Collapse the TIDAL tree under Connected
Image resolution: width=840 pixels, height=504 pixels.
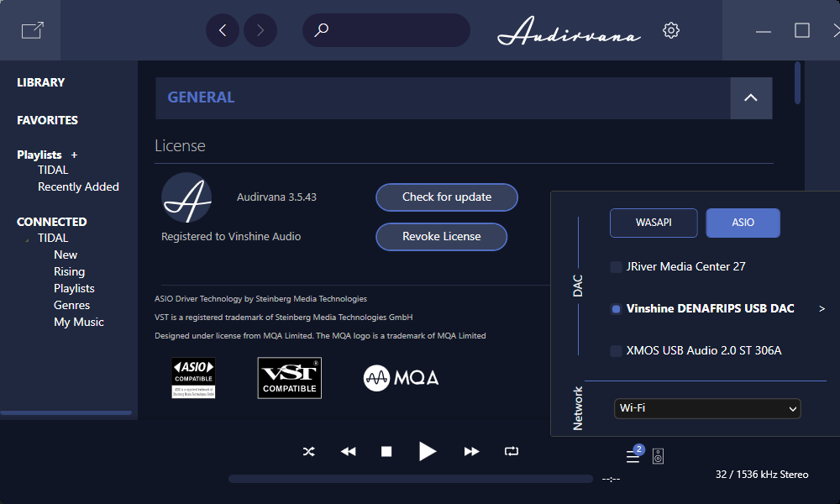coord(27,239)
